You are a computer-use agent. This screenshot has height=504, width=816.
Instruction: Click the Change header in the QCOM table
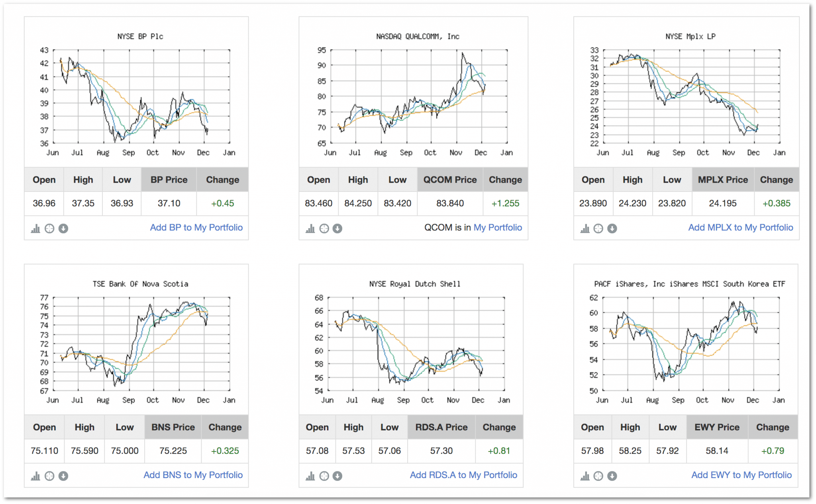tap(505, 180)
